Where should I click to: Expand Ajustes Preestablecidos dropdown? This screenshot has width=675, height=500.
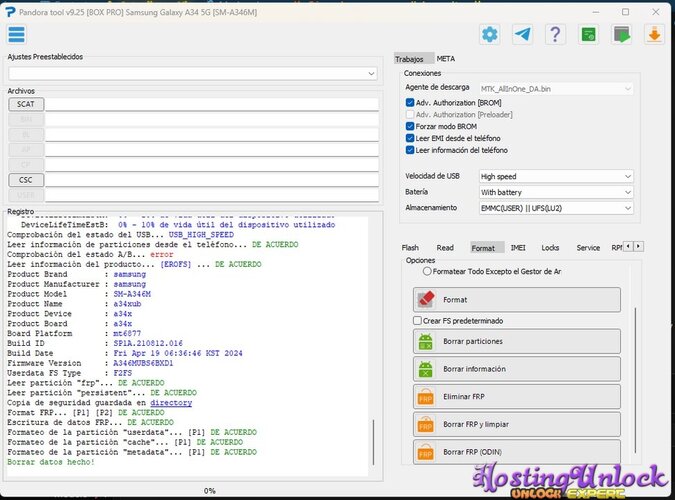coord(193,74)
